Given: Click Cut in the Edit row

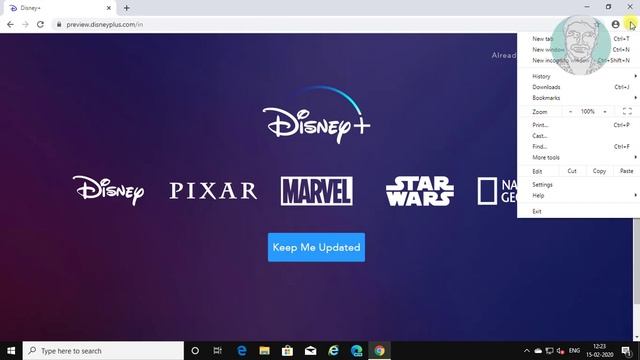Looking at the screenshot, I should 572,171.
